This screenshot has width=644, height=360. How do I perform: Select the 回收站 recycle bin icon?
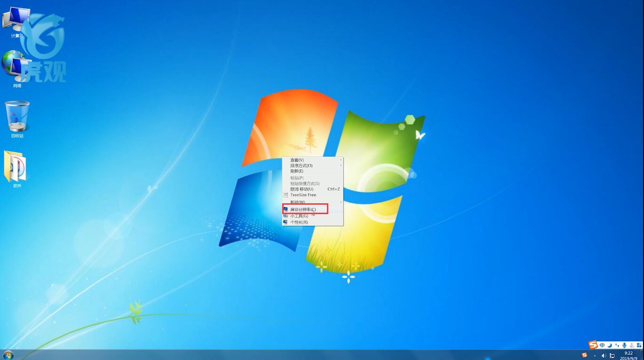pyautogui.click(x=17, y=120)
